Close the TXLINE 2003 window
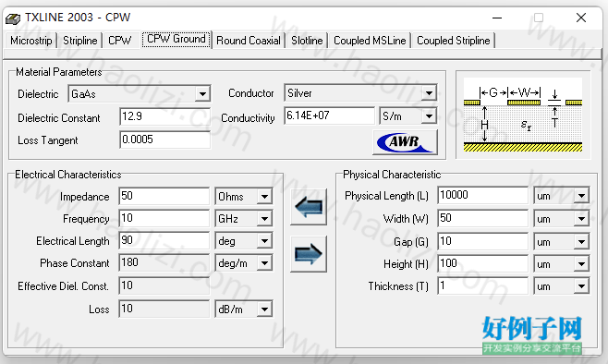 click(581, 18)
